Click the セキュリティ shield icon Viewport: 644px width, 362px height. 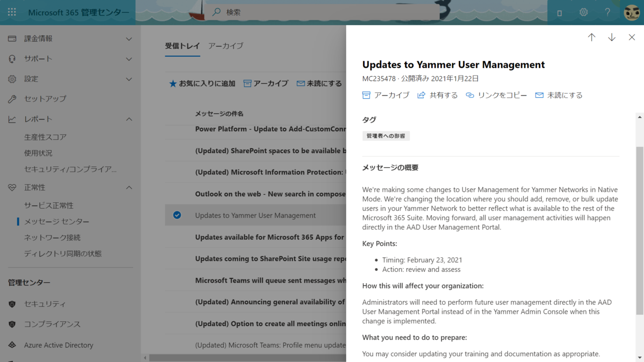pos(12,304)
